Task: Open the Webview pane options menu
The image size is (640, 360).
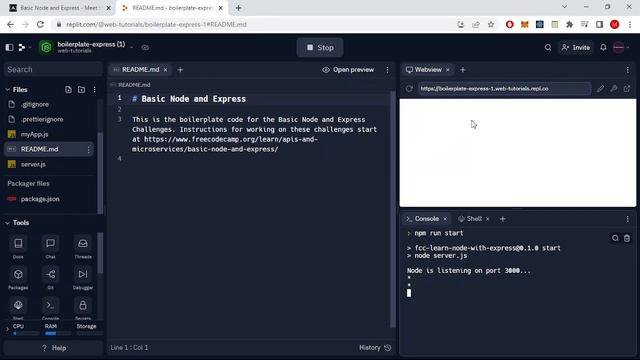Action: click(x=628, y=70)
